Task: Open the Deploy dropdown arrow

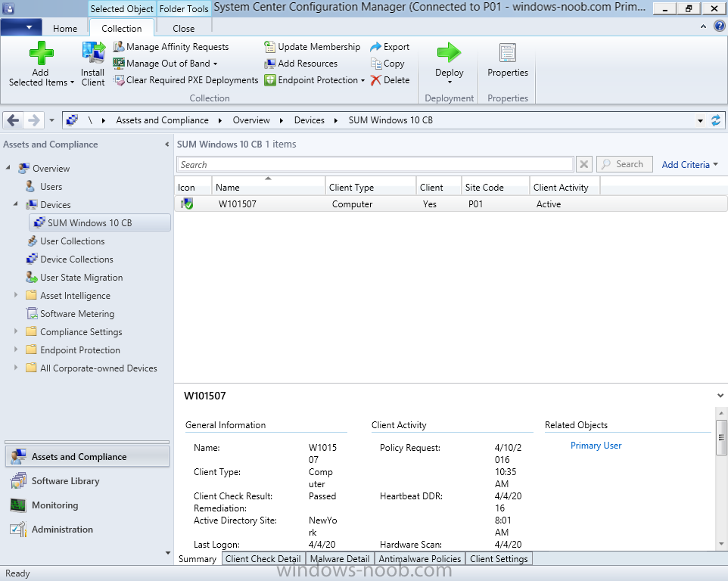Action: (450, 82)
